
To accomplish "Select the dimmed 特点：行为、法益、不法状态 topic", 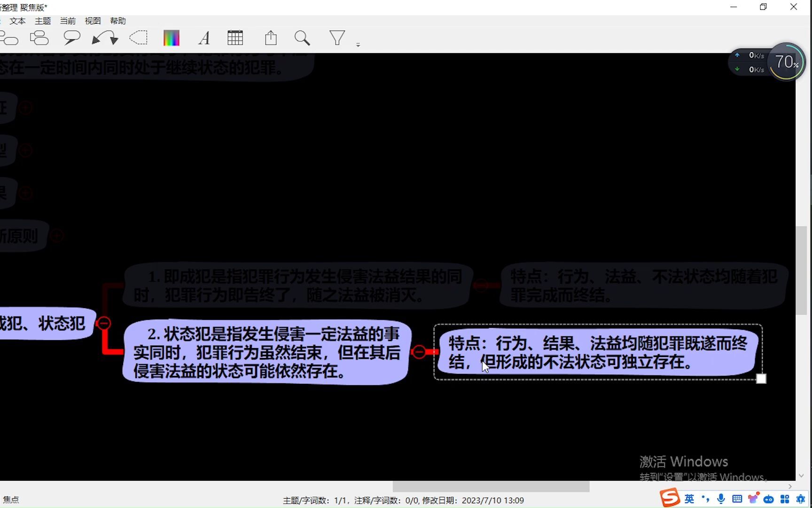I will coord(644,286).
